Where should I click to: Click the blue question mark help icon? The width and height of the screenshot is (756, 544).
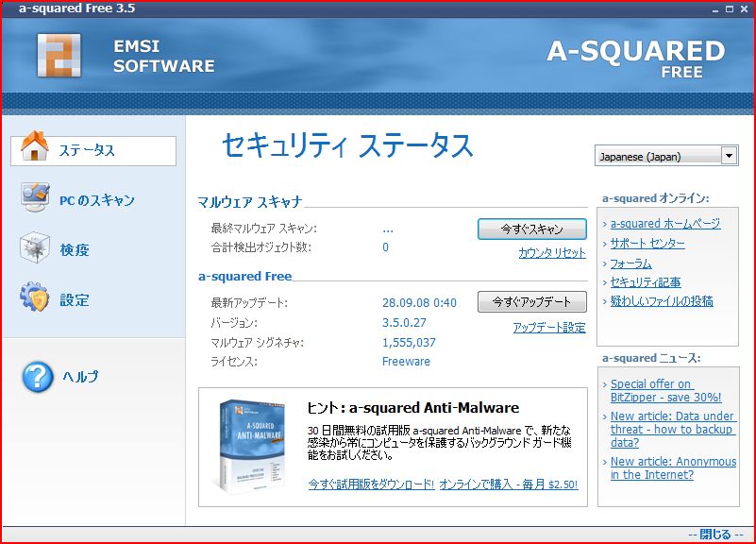pos(37,377)
